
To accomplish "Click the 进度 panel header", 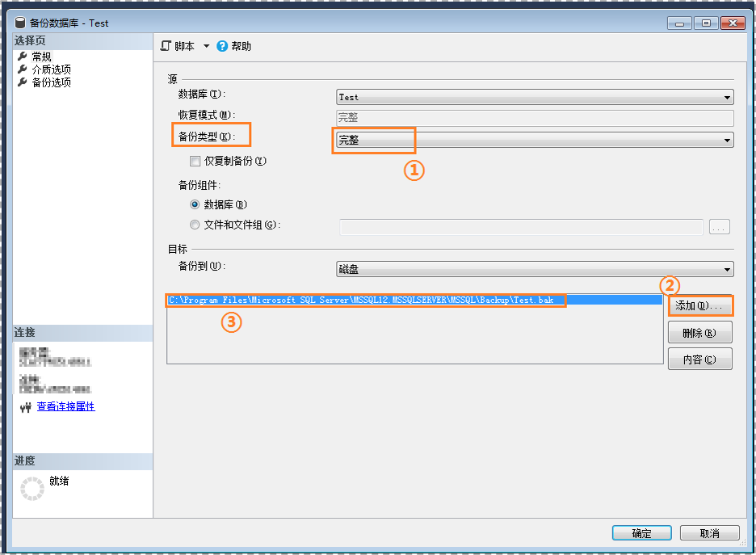I will 83,461.
